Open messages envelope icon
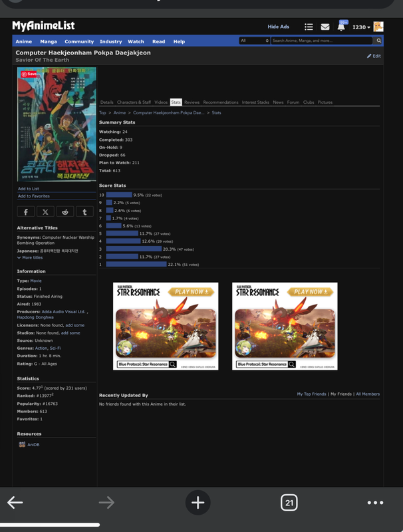 pos(325,27)
